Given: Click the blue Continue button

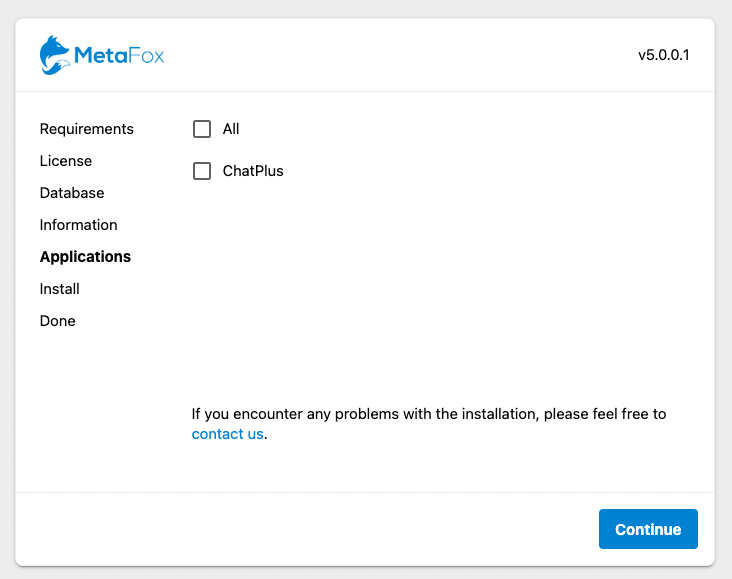Looking at the screenshot, I should (648, 529).
